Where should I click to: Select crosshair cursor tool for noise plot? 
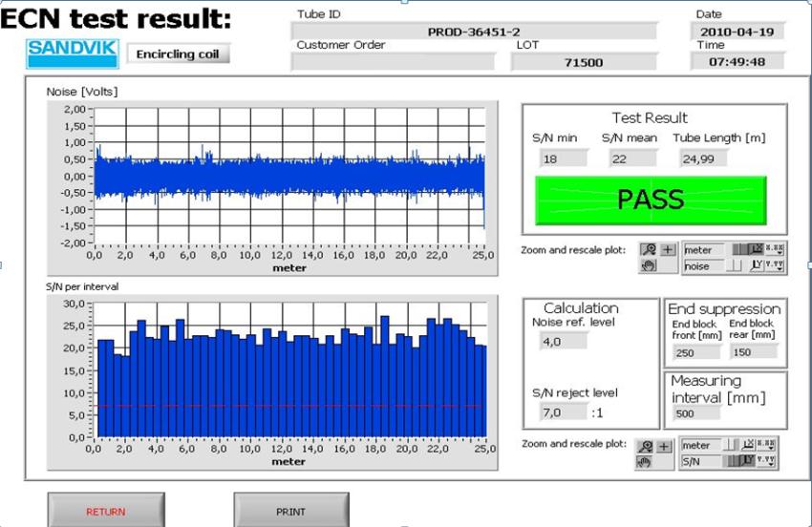point(668,249)
